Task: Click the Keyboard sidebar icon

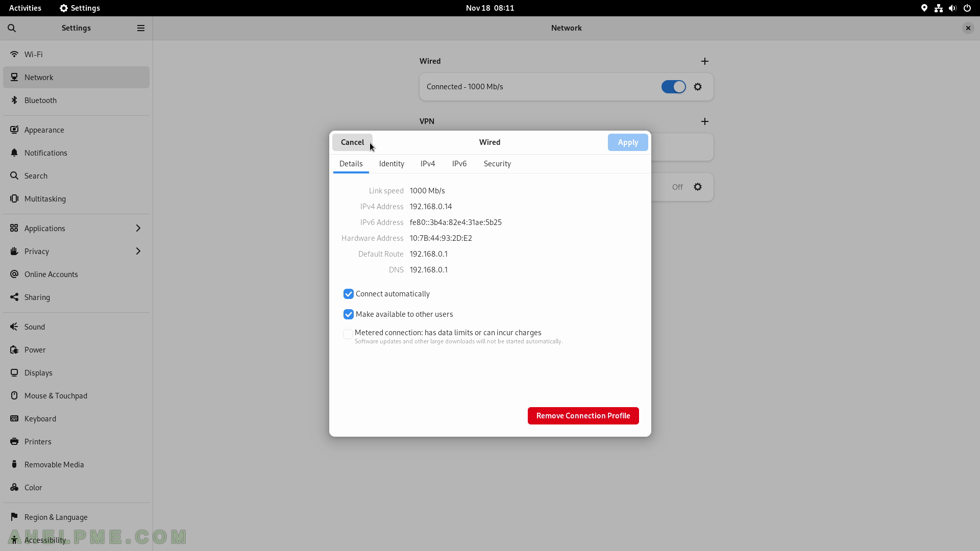Action: (x=14, y=418)
